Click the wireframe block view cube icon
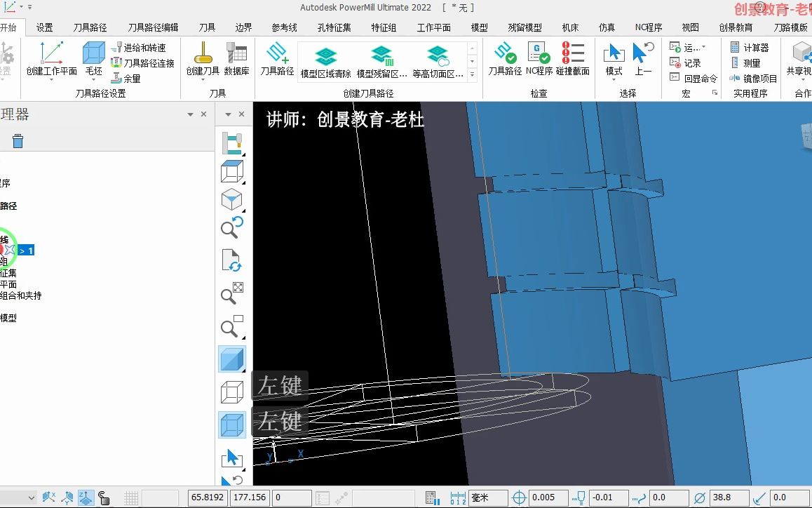812x508 pixels. click(232, 172)
